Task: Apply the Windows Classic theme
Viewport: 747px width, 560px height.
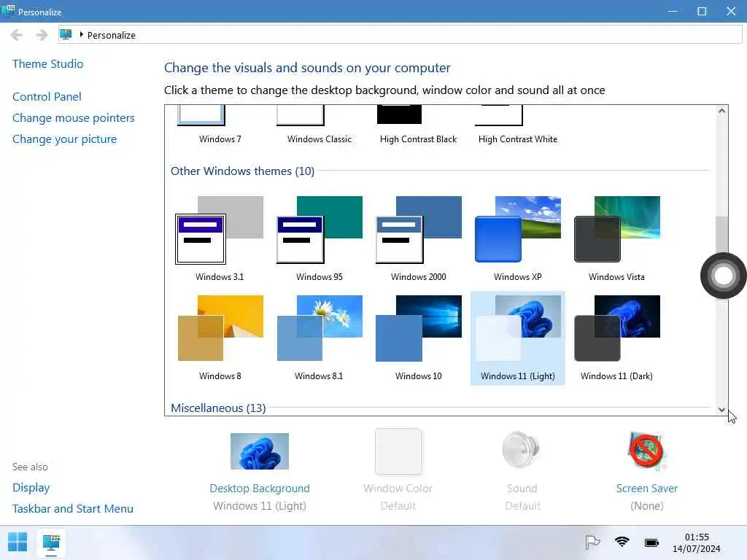Action: point(320,125)
